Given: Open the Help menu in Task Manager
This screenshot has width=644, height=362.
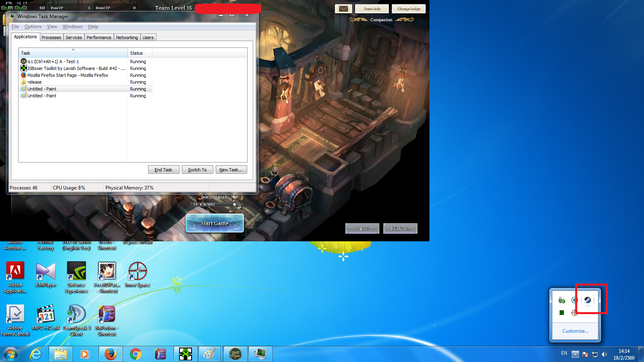Looking at the screenshot, I should coord(93,27).
